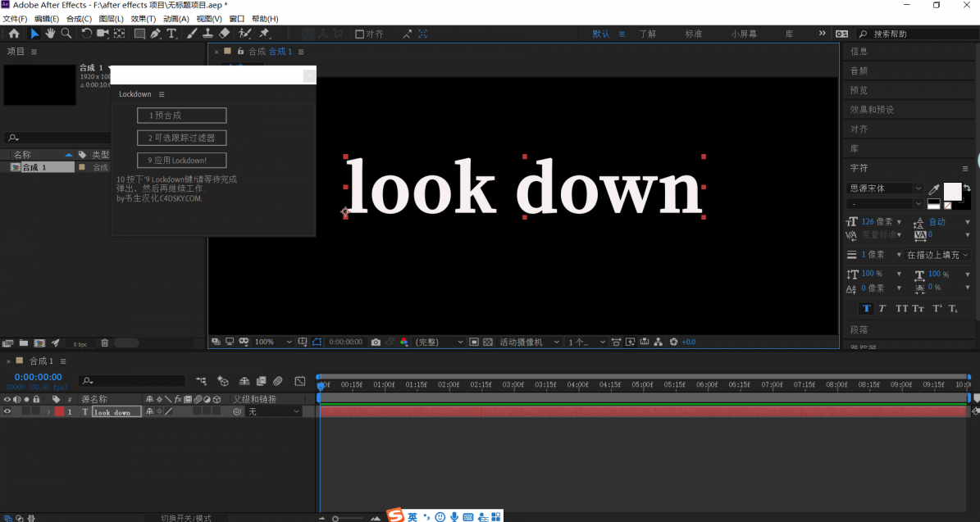Viewport: 980px width, 522px height.
Task: Click the 8 bpc color depth button
Action: coord(80,343)
